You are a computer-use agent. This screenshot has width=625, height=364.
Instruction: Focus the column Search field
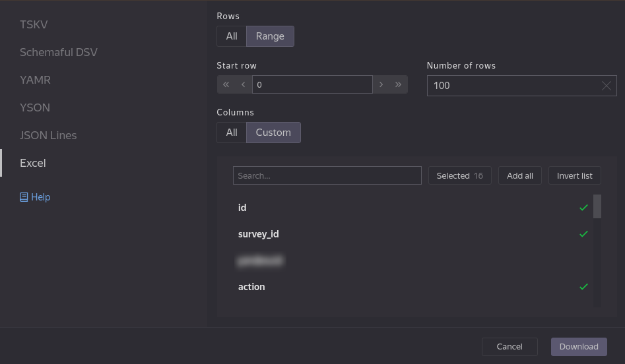coord(327,175)
